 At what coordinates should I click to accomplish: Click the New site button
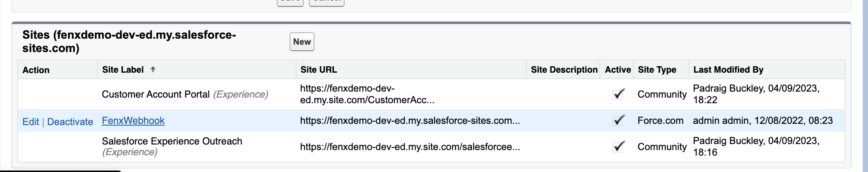click(x=302, y=42)
